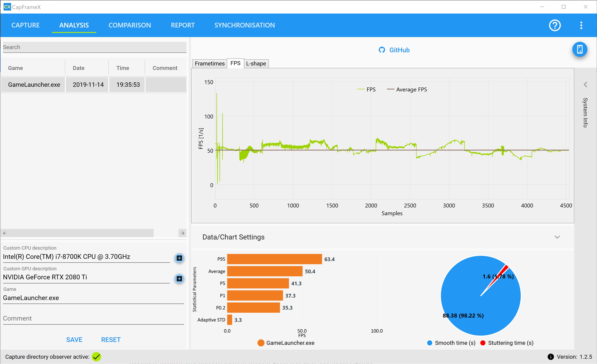
Task: Open the help question mark icon
Action: coord(555,25)
